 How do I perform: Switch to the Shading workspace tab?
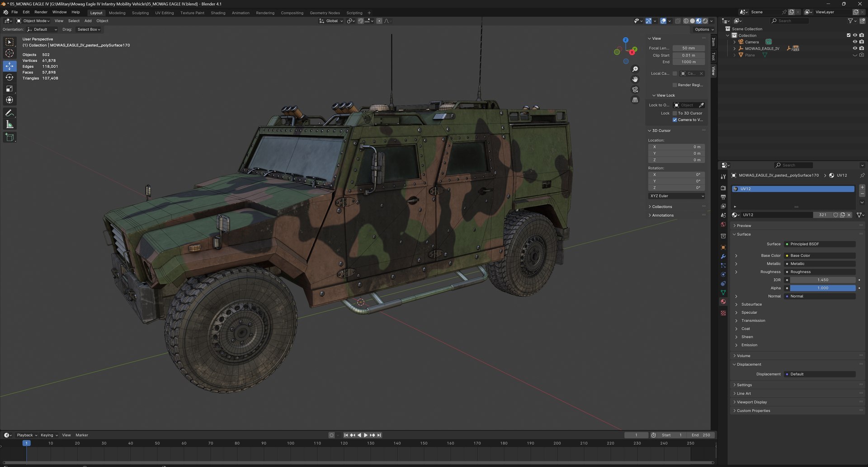click(x=218, y=13)
